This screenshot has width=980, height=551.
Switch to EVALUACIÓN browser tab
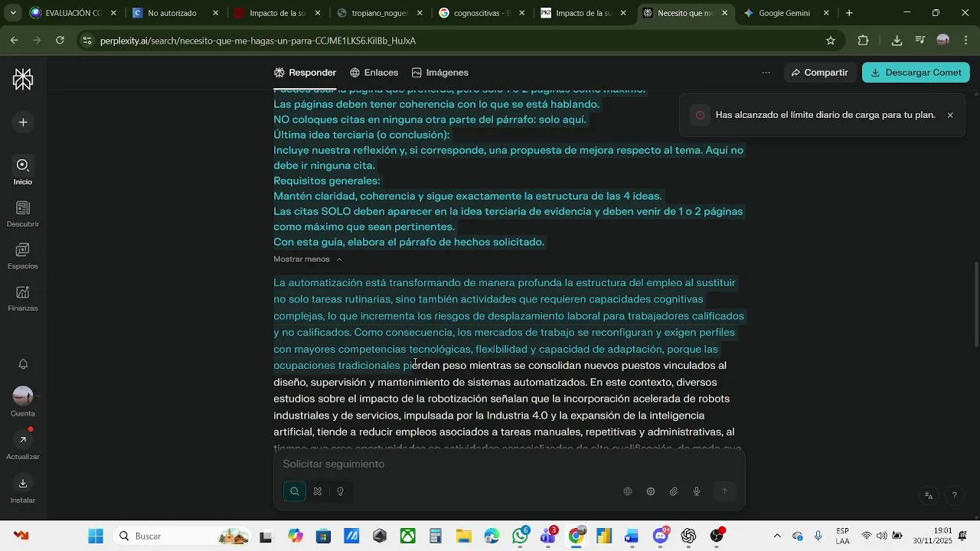(x=73, y=13)
